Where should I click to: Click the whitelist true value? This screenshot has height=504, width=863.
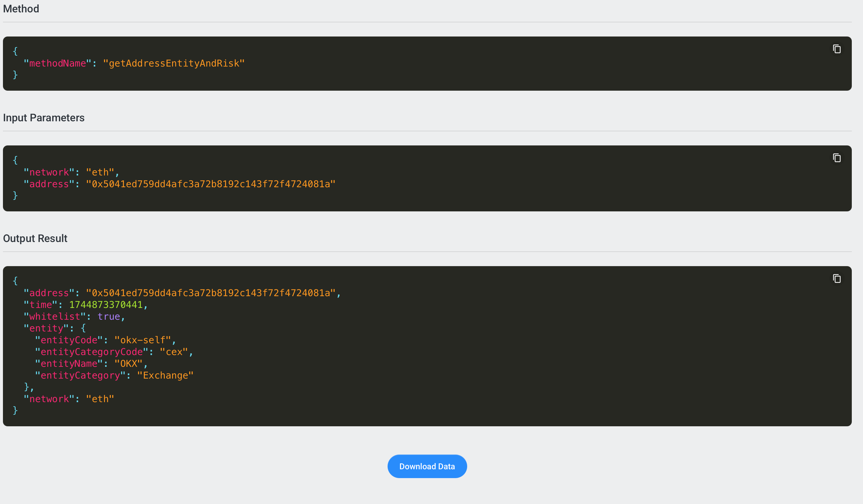click(108, 316)
